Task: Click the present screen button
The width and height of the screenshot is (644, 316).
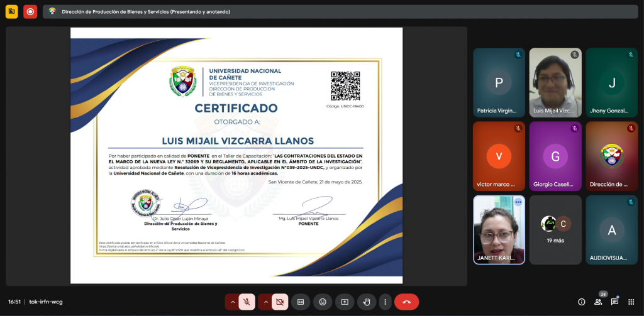Action: (x=345, y=302)
